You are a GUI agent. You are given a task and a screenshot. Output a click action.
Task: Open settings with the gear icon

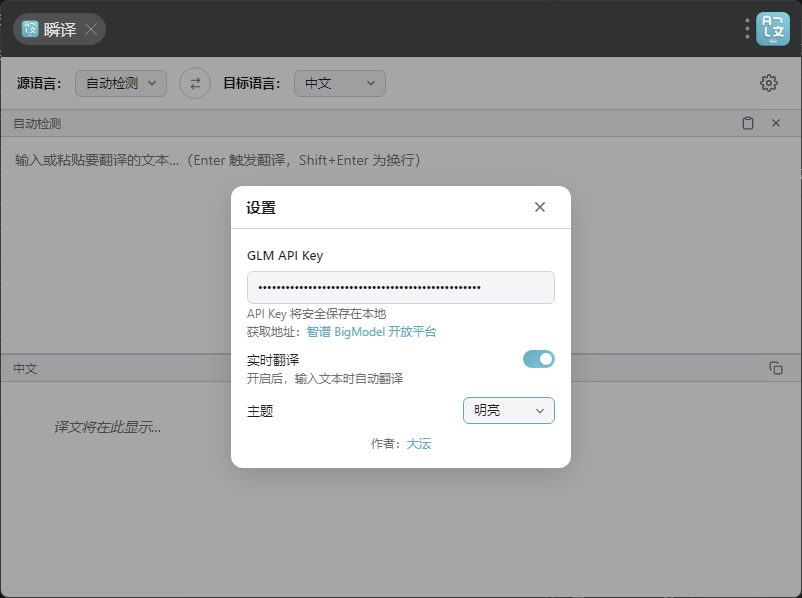768,83
